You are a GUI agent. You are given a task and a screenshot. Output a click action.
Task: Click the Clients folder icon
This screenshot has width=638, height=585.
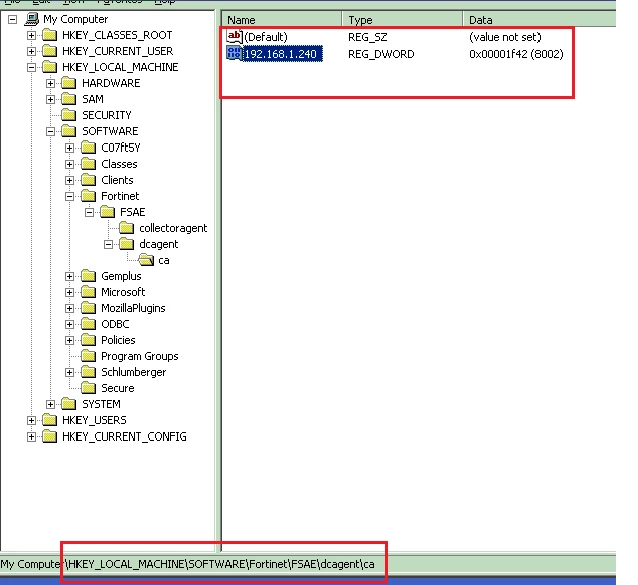click(88, 180)
